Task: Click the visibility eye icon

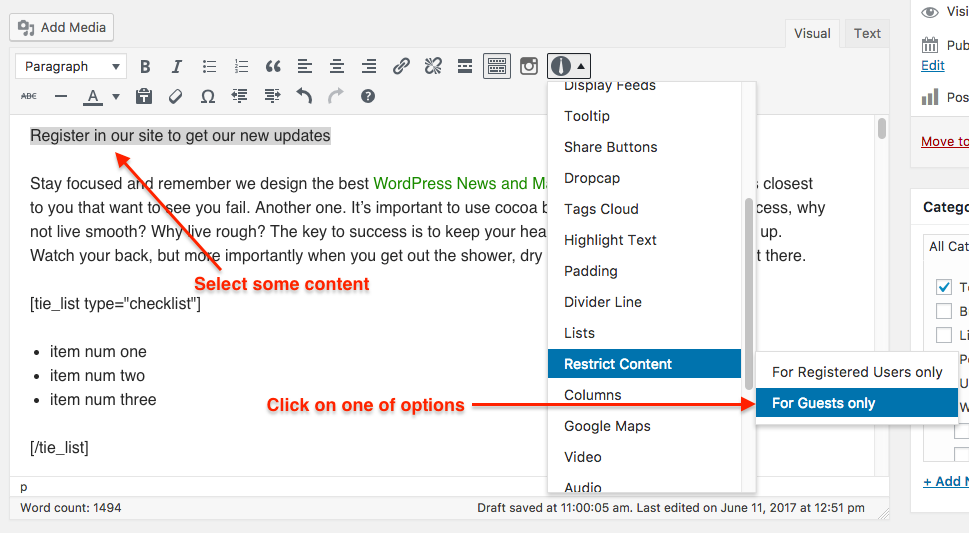Action: [929, 12]
